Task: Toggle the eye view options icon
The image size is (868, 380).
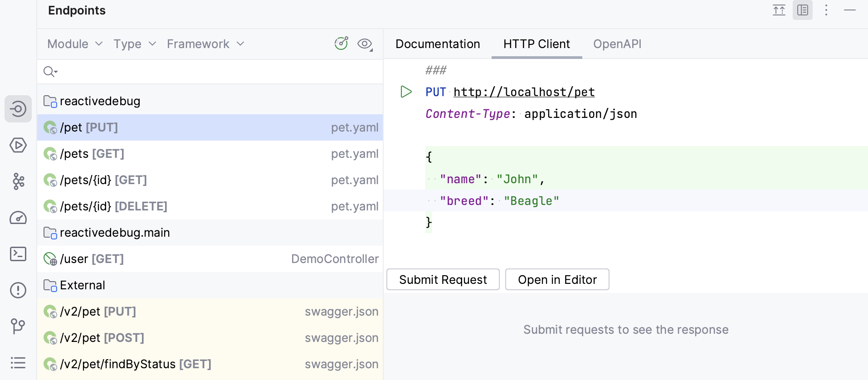Action: point(365,44)
